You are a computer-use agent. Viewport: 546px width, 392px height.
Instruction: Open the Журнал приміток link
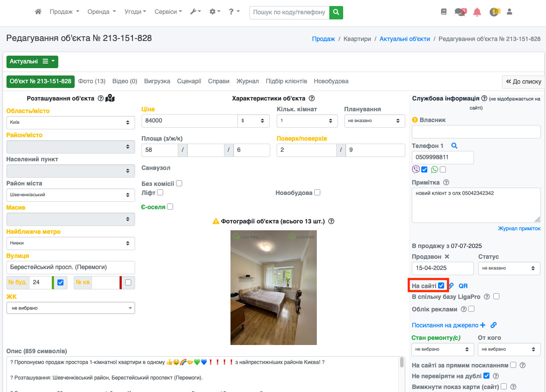coord(519,229)
